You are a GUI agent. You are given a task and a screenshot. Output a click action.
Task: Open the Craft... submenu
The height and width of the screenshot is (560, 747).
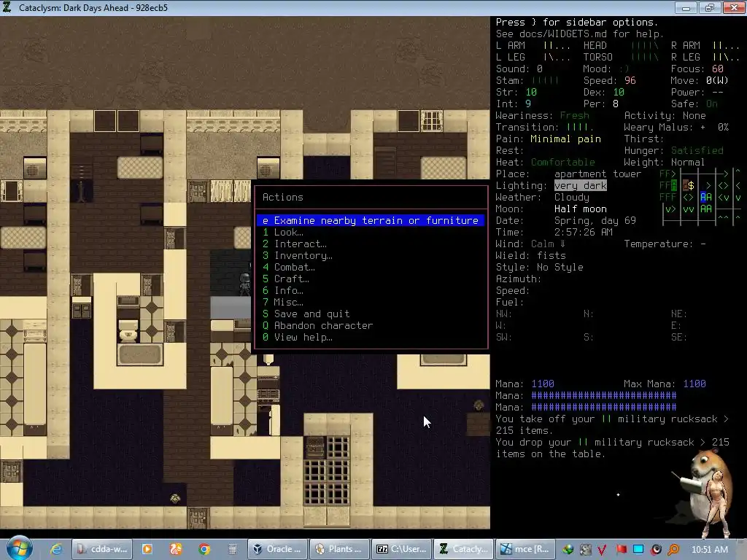[286, 279]
